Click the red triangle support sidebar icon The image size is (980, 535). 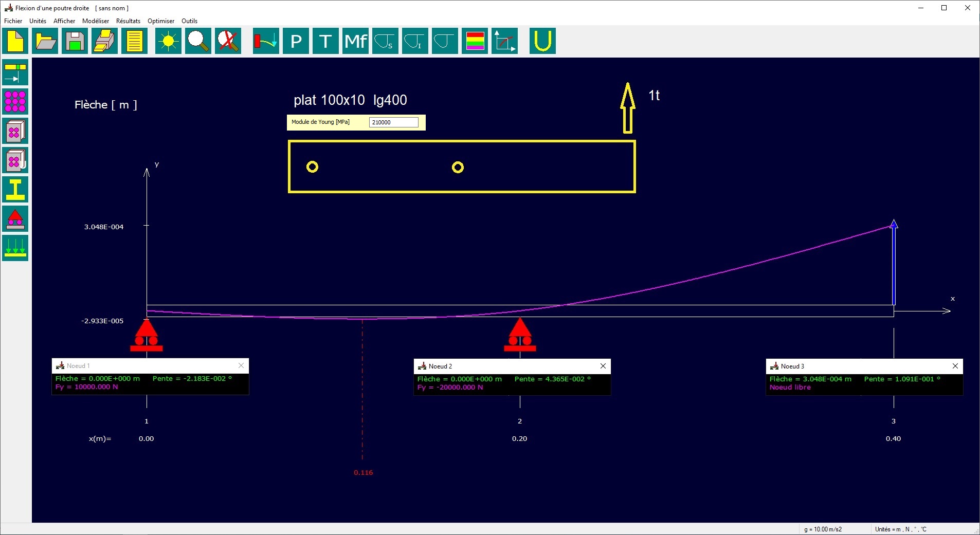tap(15, 219)
